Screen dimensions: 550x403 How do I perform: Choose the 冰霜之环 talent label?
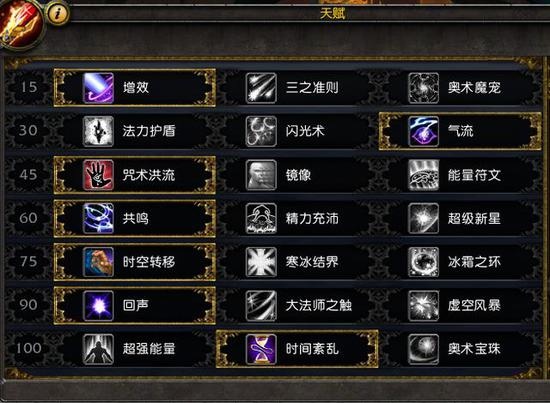coord(474,262)
